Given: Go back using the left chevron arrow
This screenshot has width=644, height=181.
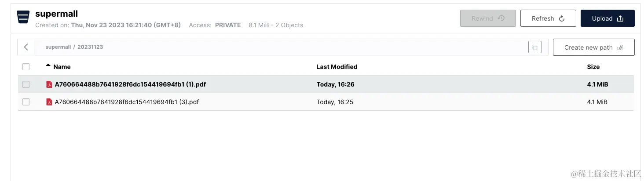Looking at the screenshot, I should [26, 47].
